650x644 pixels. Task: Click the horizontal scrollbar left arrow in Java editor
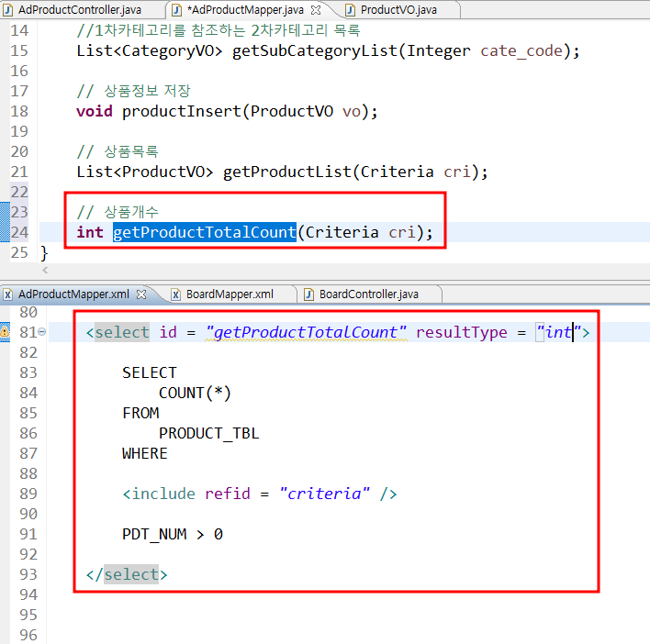point(45,270)
